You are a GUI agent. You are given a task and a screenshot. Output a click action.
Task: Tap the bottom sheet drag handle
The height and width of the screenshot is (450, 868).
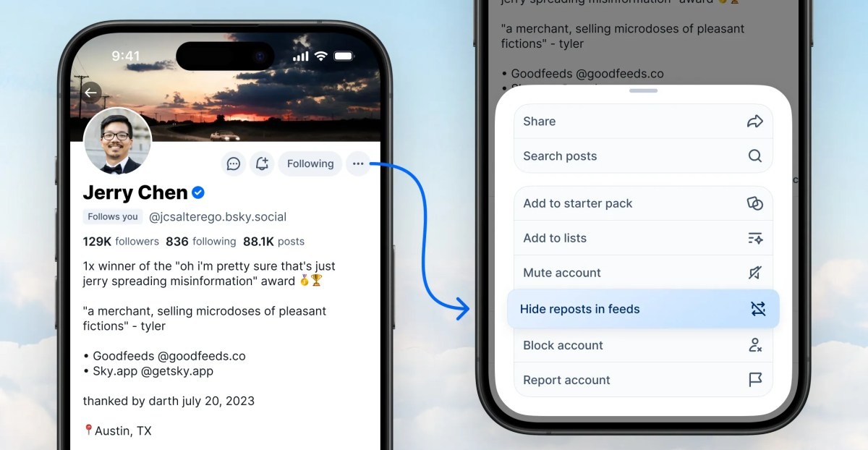pyautogui.click(x=644, y=90)
